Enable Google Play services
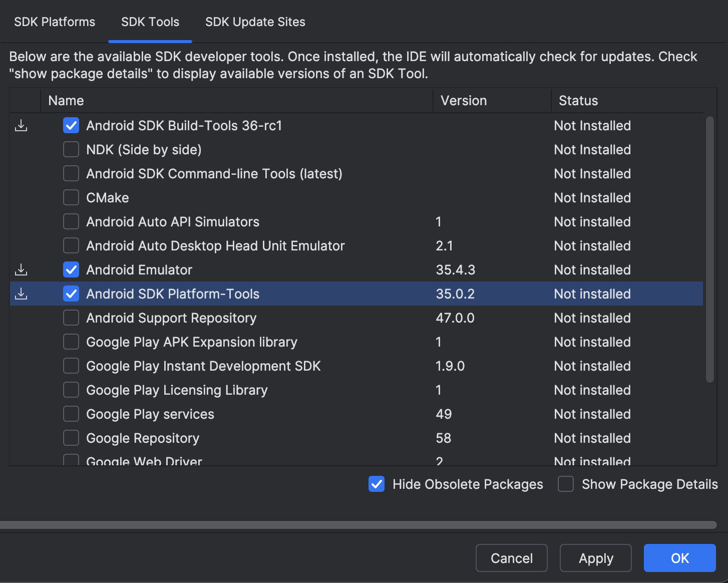The image size is (728, 583). coord(71,414)
